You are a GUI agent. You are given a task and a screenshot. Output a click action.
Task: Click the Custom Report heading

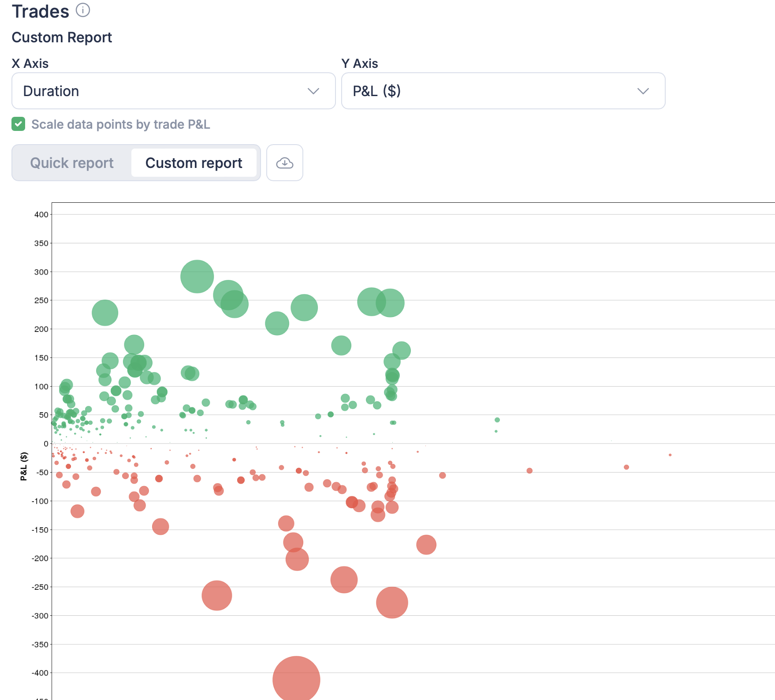[x=62, y=37]
